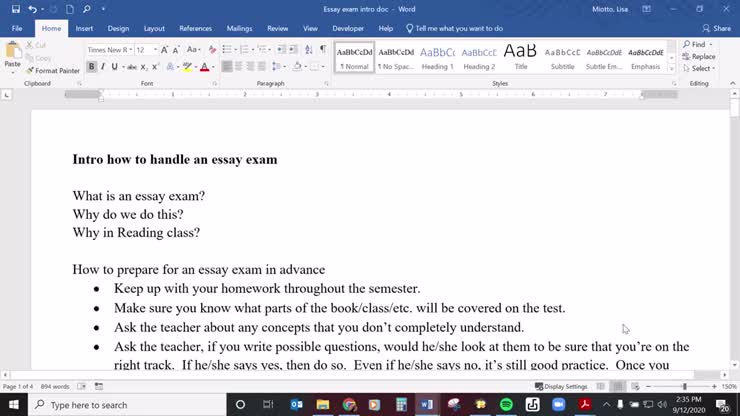
Task: Click the red font color button
Action: 204,67
